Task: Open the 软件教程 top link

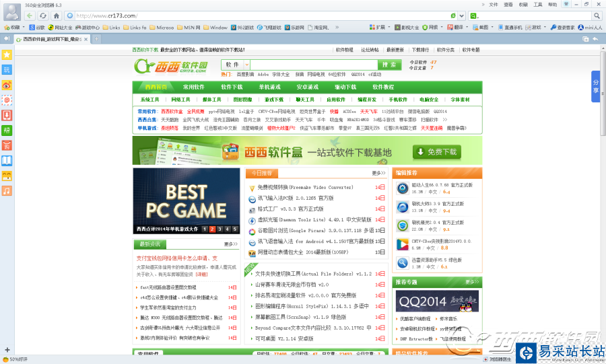Action: point(344,50)
